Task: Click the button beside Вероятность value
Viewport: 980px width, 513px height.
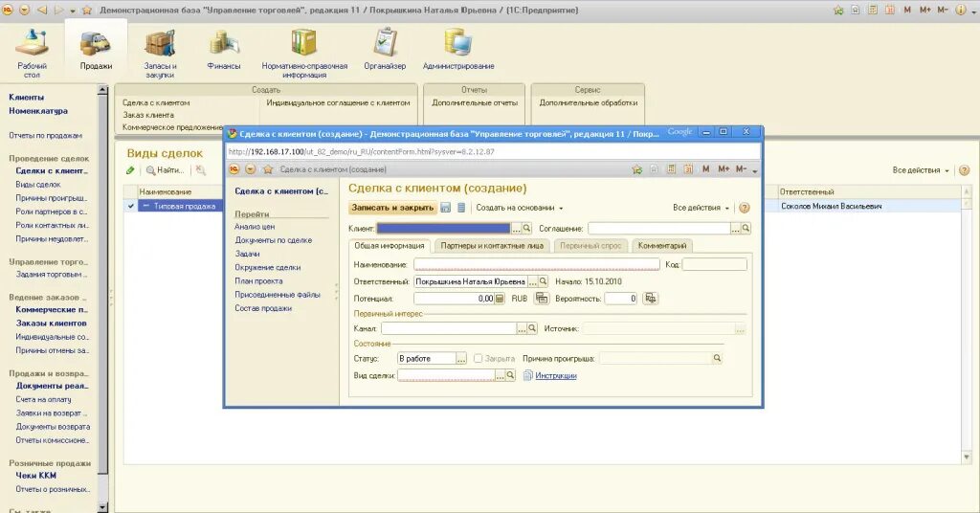Action: tap(651, 299)
